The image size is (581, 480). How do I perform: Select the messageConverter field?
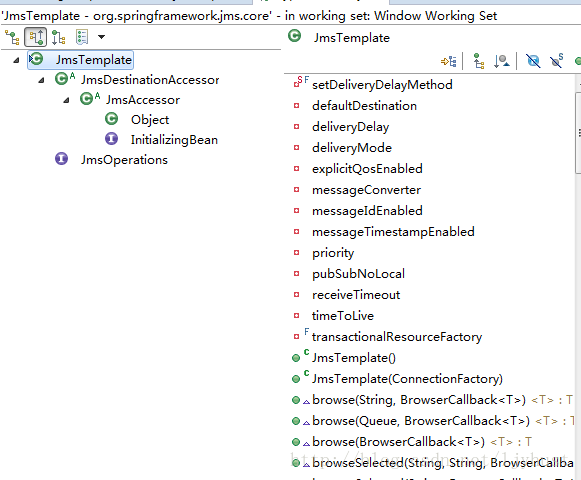tap(366, 190)
